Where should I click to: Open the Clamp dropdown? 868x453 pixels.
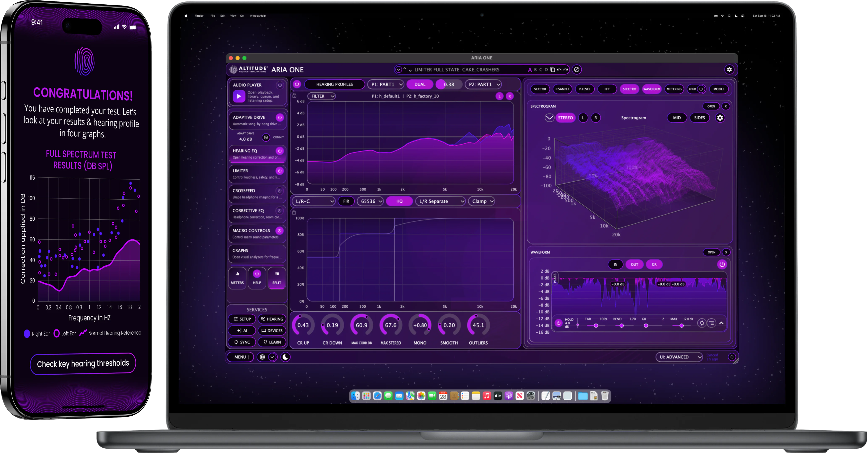[x=481, y=201]
